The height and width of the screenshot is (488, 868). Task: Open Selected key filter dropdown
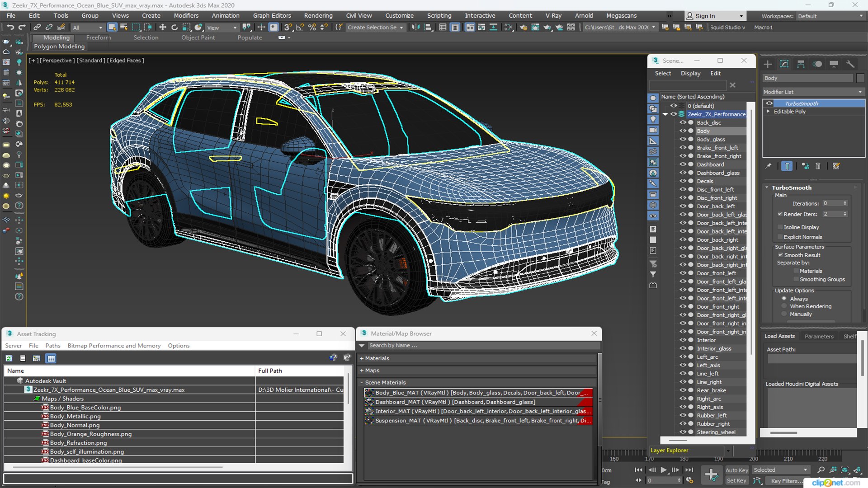coord(781,470)
